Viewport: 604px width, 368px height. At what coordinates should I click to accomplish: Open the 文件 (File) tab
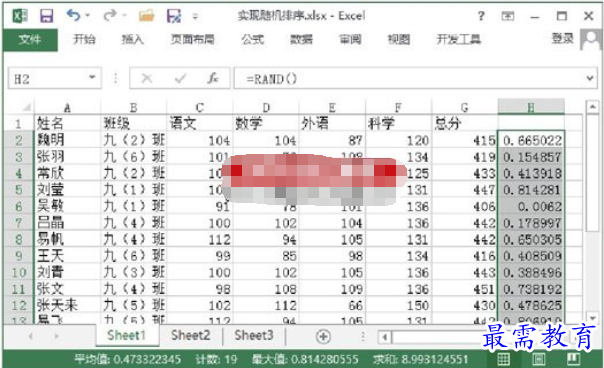[x=30, y=39]
